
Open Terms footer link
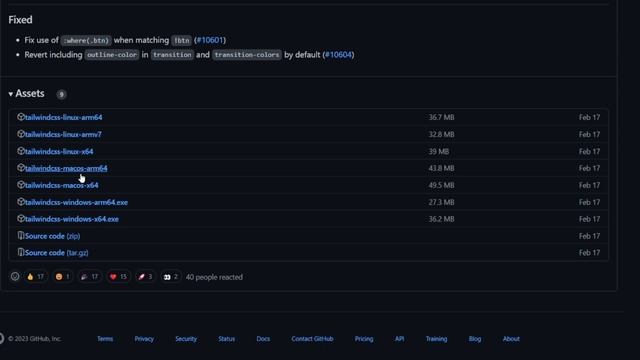(105, 339)
